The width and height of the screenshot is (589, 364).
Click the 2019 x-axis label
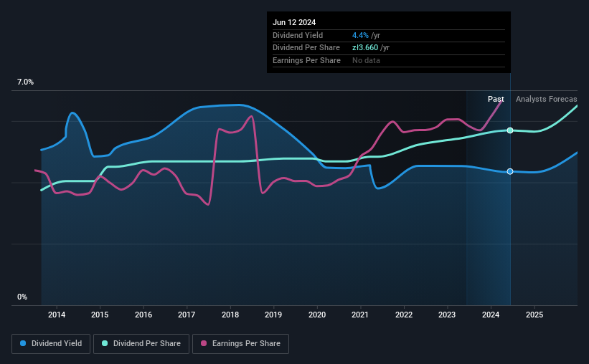click(273, 315)
